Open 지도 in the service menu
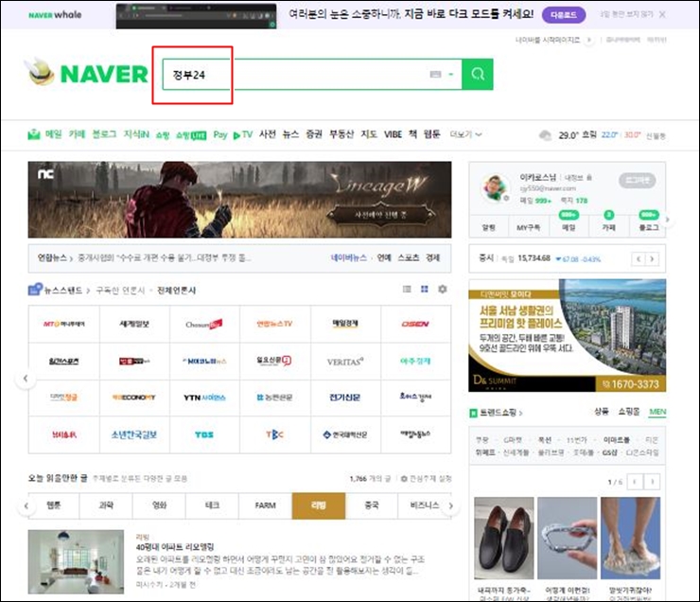This screenshot has height=602, width=700. (369, 134)
